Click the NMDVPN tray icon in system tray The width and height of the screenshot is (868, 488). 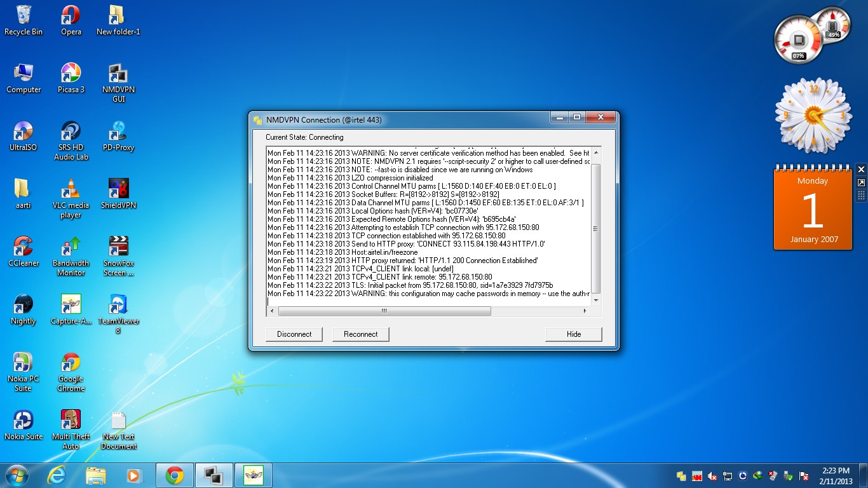tap(681, 476)
